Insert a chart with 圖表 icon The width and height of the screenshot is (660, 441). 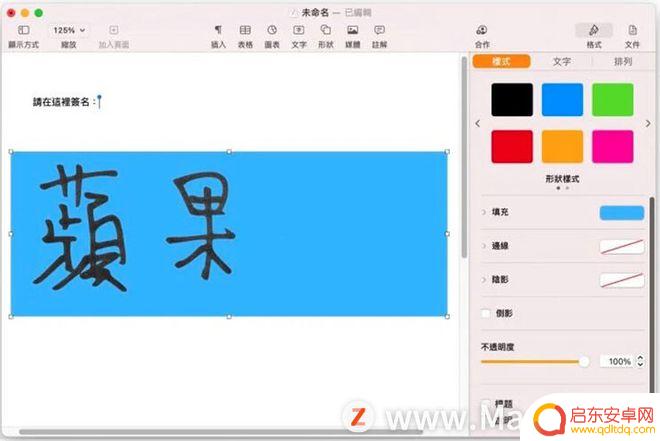(x=272, y=30)
